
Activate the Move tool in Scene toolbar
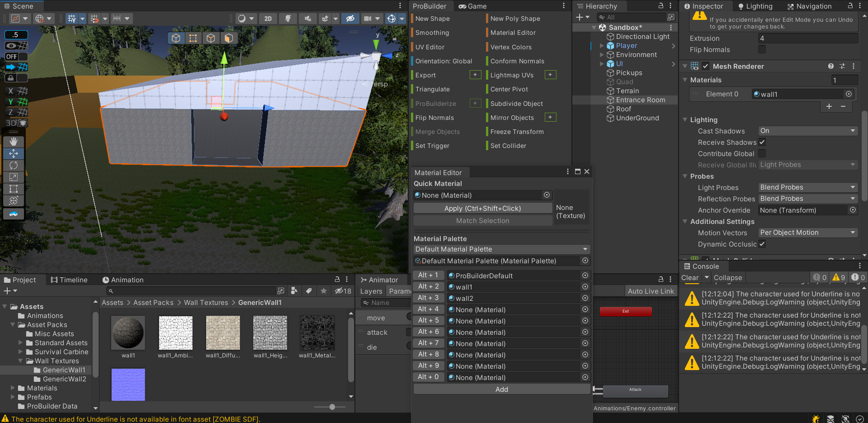(14, 153)
